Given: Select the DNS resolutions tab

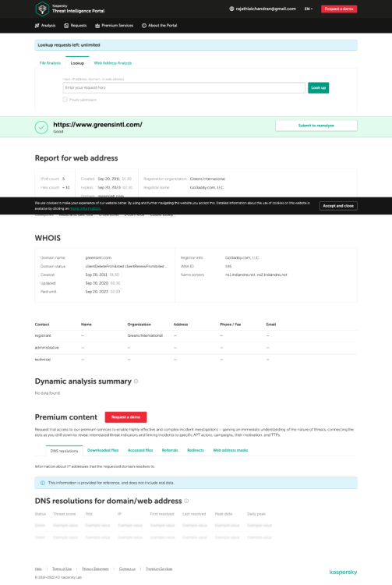Looking at the screenshot, I should [64, 451].
